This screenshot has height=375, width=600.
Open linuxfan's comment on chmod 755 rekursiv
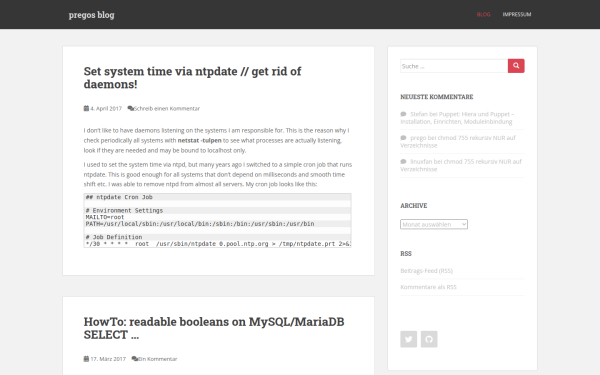(x=461, y=165)
